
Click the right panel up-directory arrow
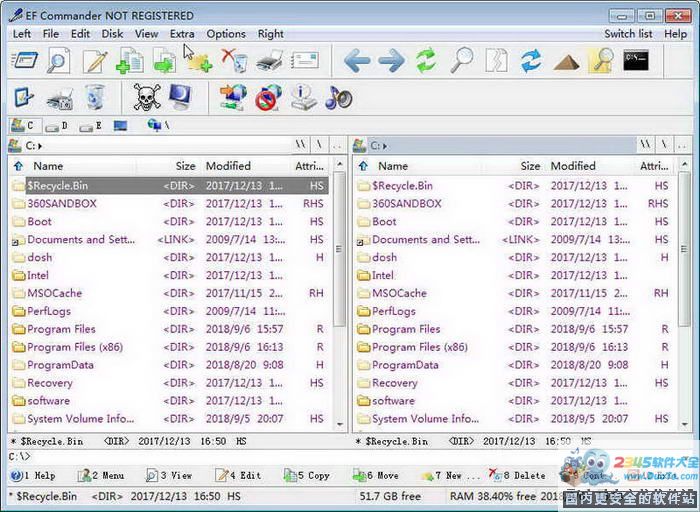coord(363,166)
